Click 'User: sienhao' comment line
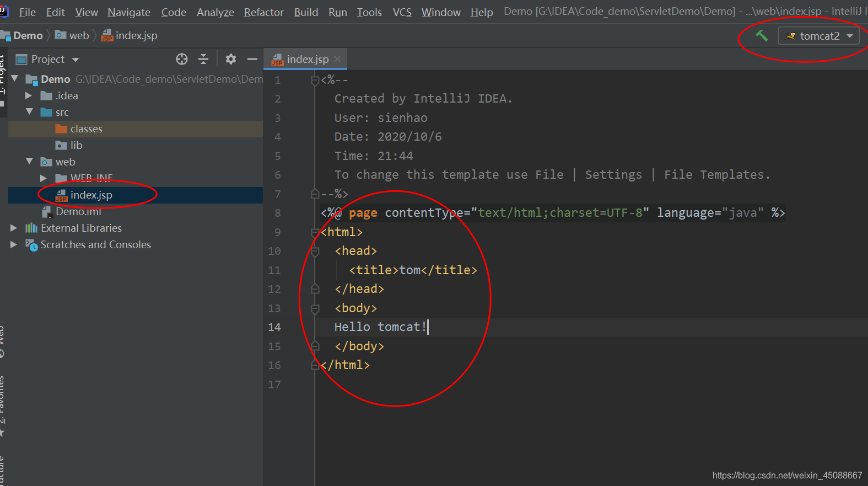 pos(381,118)
